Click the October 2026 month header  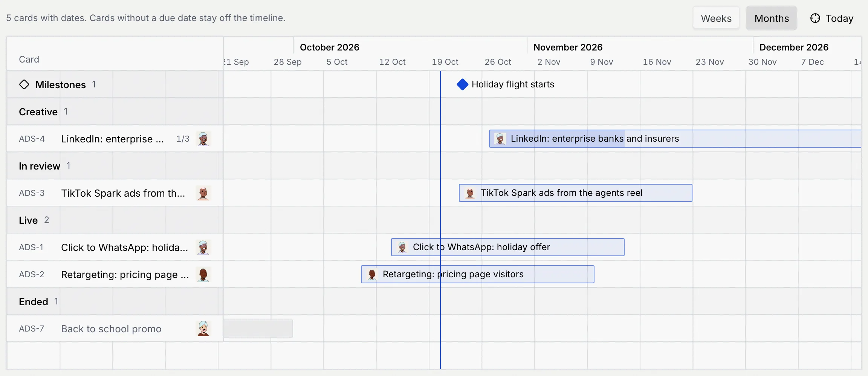(330, 47)
